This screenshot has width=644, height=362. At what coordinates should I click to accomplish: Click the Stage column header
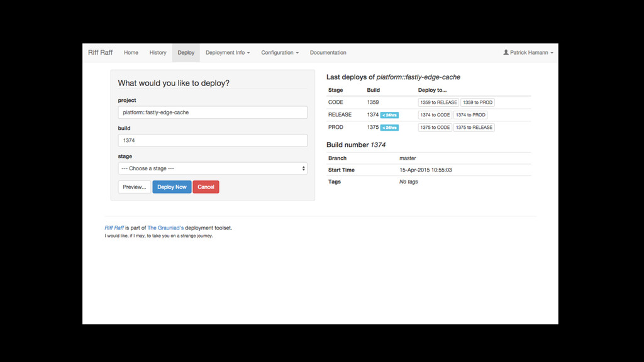pyautogui.click(x=336, y=90)
